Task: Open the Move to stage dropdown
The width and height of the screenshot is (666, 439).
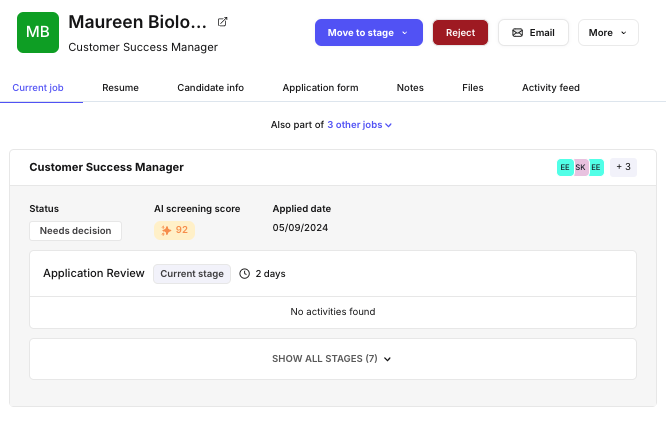Action: [x=369, y=33]
